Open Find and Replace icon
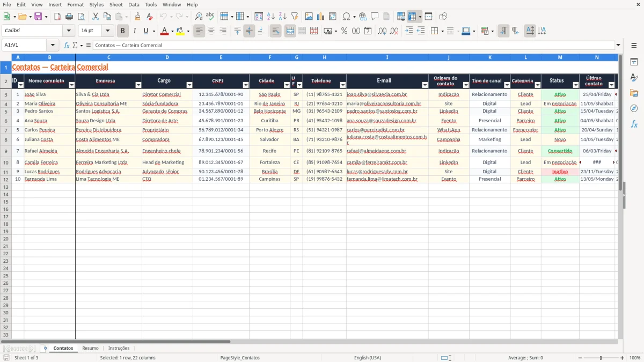The width and height of the screenshot is (644, 362). pos(199,17)
